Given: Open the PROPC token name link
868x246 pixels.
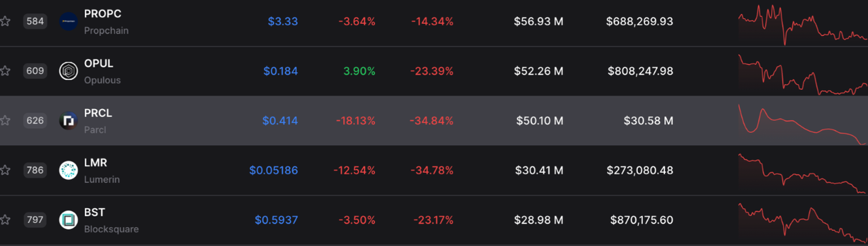Looking at the screenshot, I should click(106, 22).
